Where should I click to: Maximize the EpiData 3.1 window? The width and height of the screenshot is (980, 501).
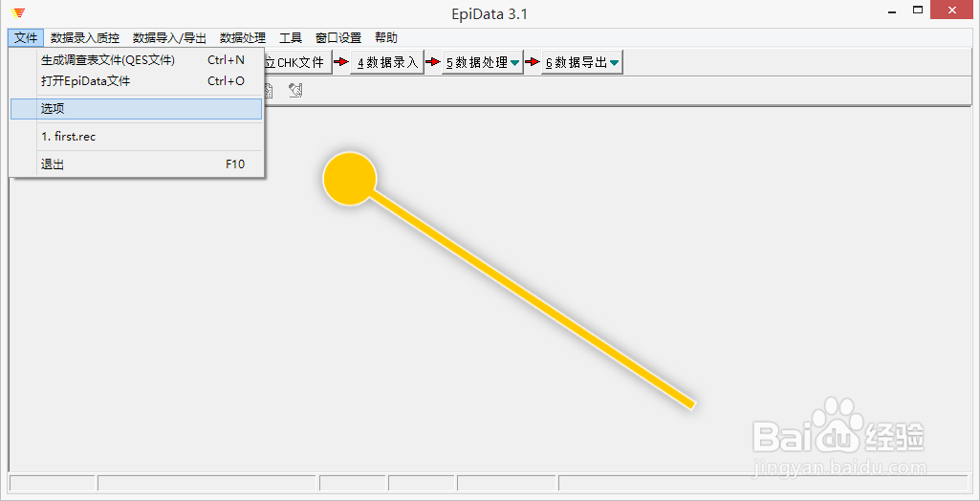918,10
